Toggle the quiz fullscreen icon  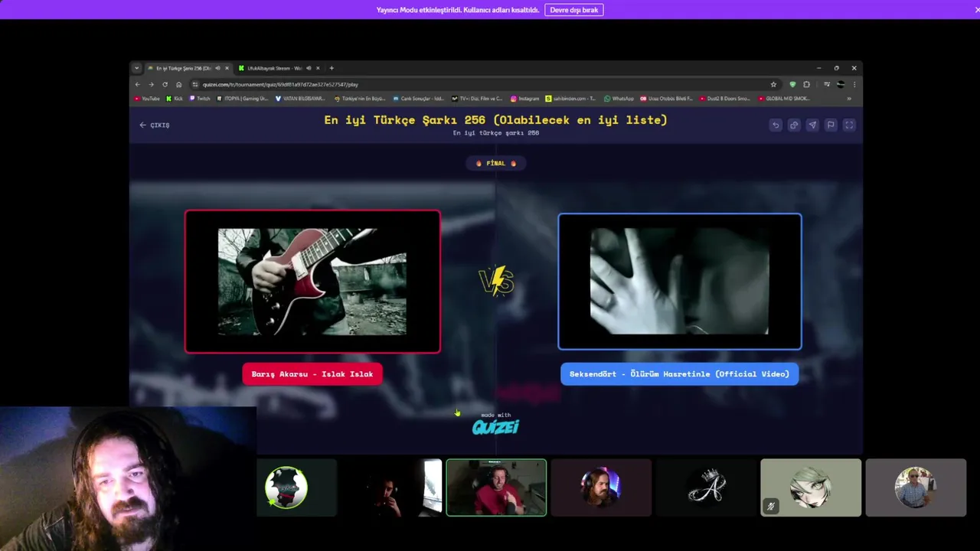[x=849, y=125]
